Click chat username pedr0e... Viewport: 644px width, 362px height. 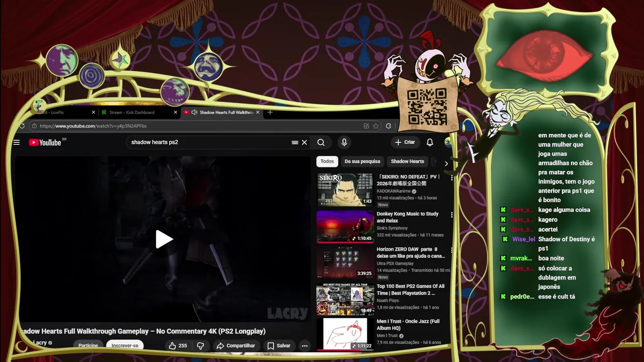522,297
